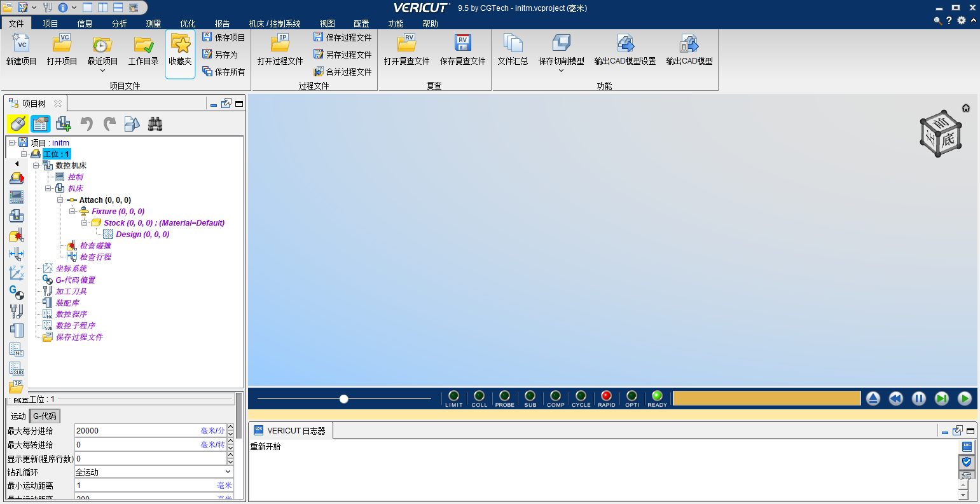This screenshot has height=504, width=980.
Task: Click 保存所有 to save everything
Action: (x=223, y=72)
